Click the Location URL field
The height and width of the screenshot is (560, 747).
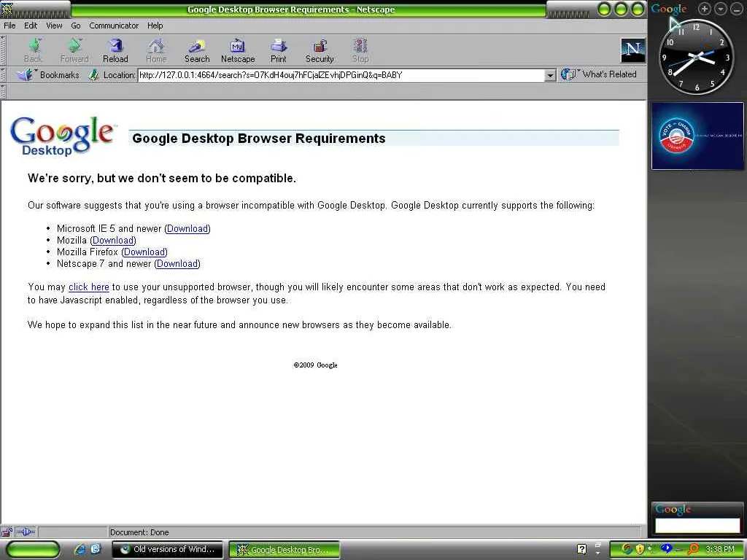[341, 75]
